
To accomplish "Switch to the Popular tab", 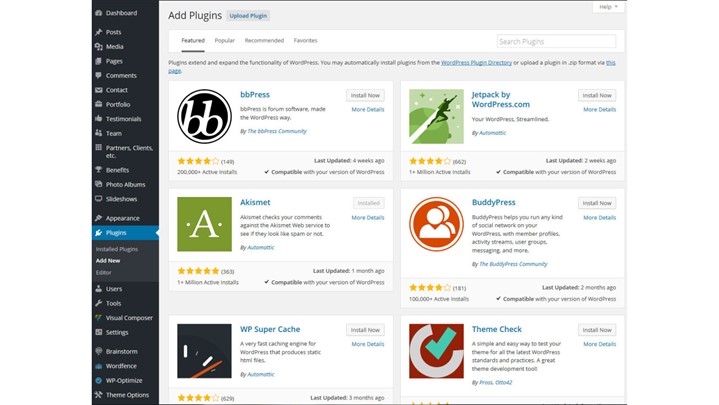I will 225,40.
